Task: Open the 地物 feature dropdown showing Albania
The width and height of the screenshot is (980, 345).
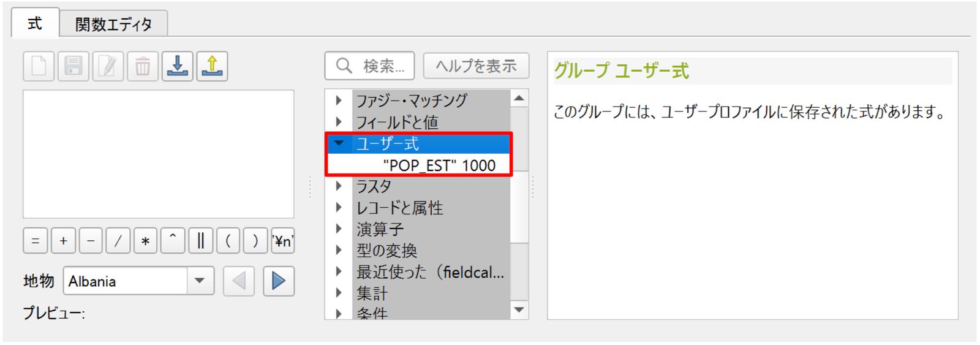Action: coord(138,281)
